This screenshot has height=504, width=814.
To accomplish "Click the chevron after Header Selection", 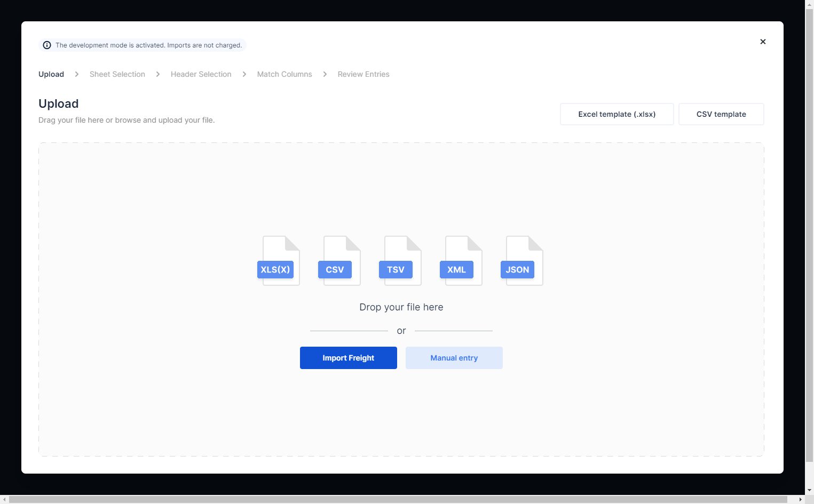I will point(244,74).
